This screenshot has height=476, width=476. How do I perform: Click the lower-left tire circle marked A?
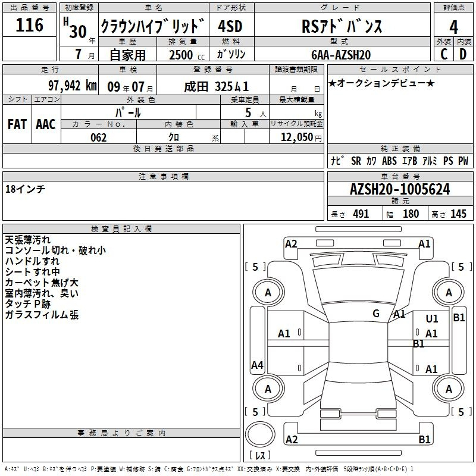(x=268, y=389)
